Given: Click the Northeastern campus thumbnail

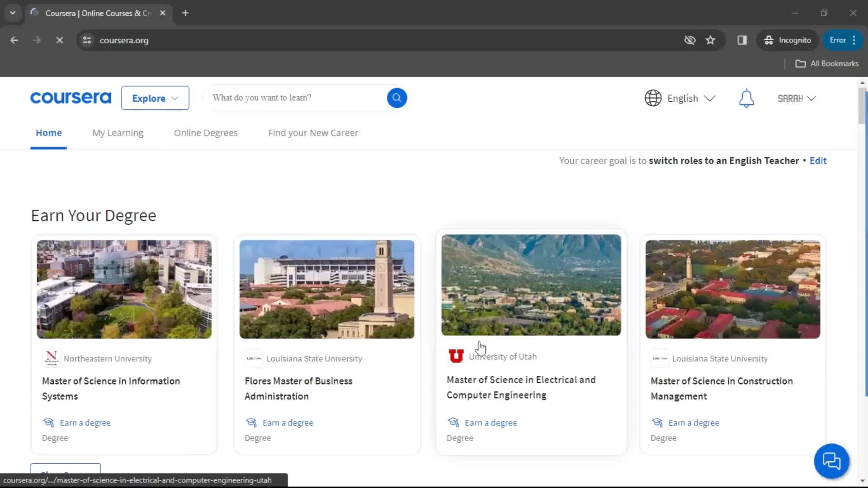Looking at the screenshot, I should pyautogui.click(x=124, y=289).
